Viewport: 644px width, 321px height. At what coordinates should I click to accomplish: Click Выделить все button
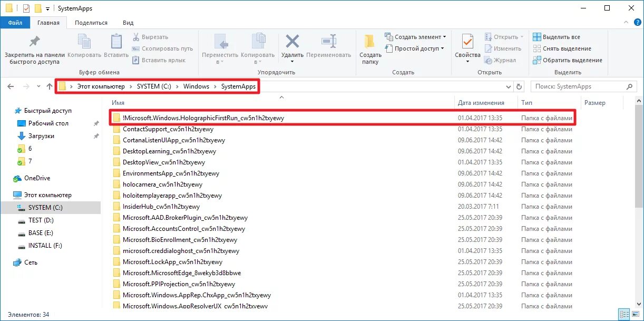pos(557,37)
